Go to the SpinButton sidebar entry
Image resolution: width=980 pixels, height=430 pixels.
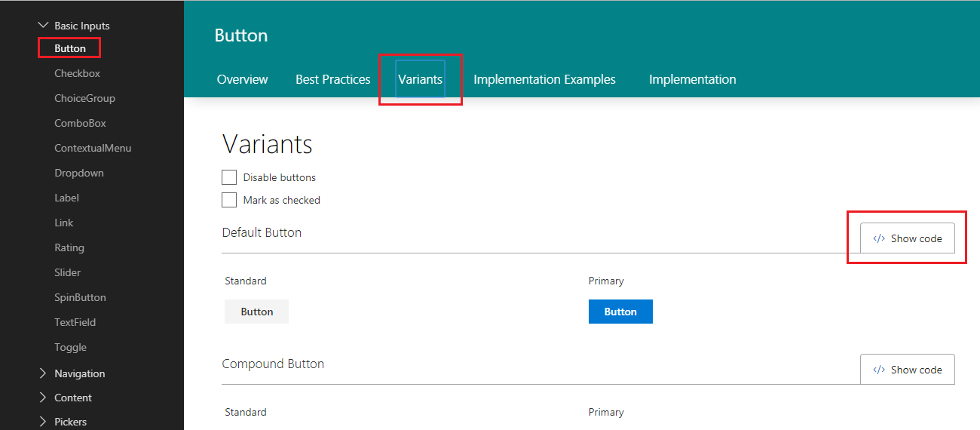(x=80, y=297)
